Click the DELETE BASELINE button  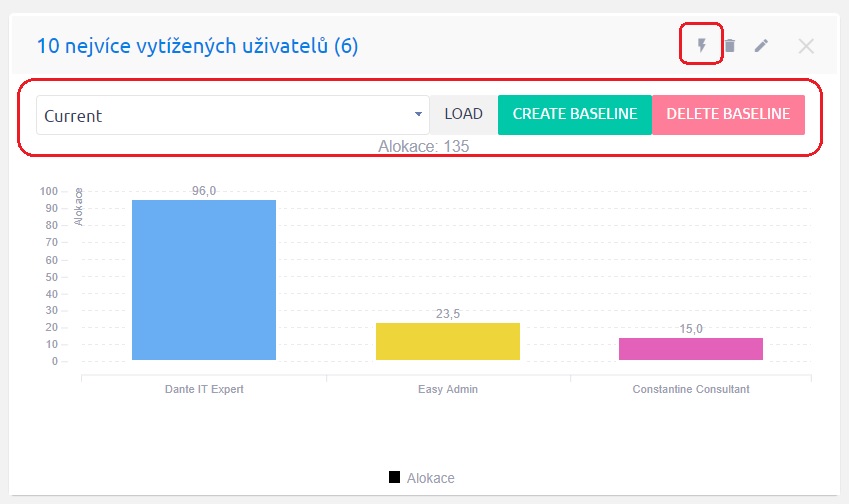(728, 114)
